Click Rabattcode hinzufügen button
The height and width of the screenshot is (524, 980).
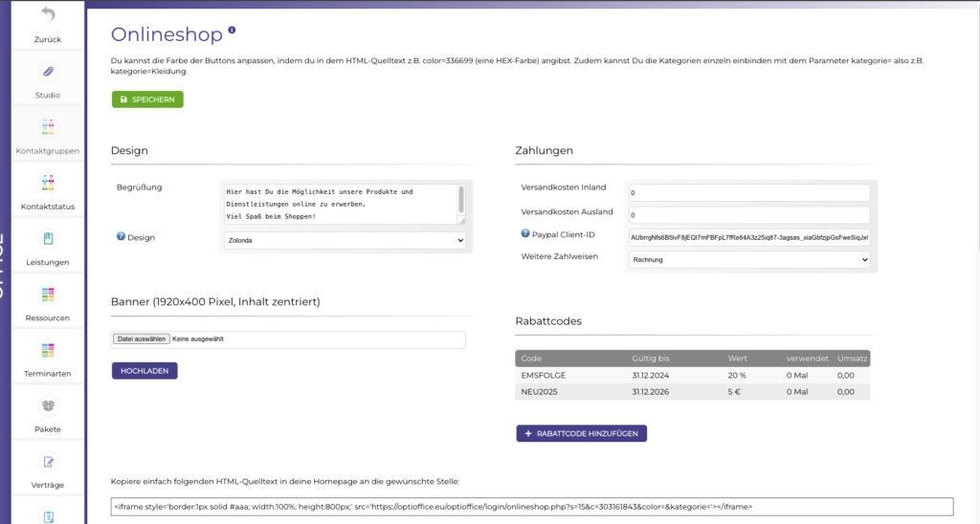pos(581,433)
